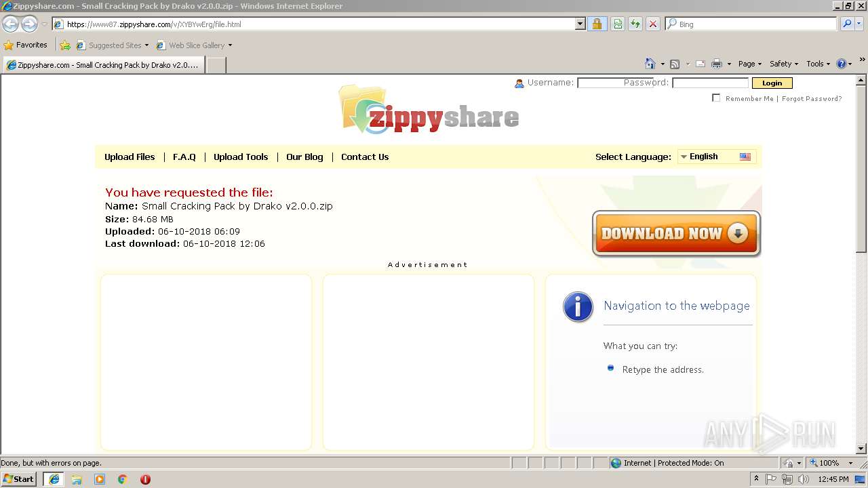The height and width of the screenshot is (488, 868).
Task: Open the print options dropdown arrow
Action: click(729, 64)
